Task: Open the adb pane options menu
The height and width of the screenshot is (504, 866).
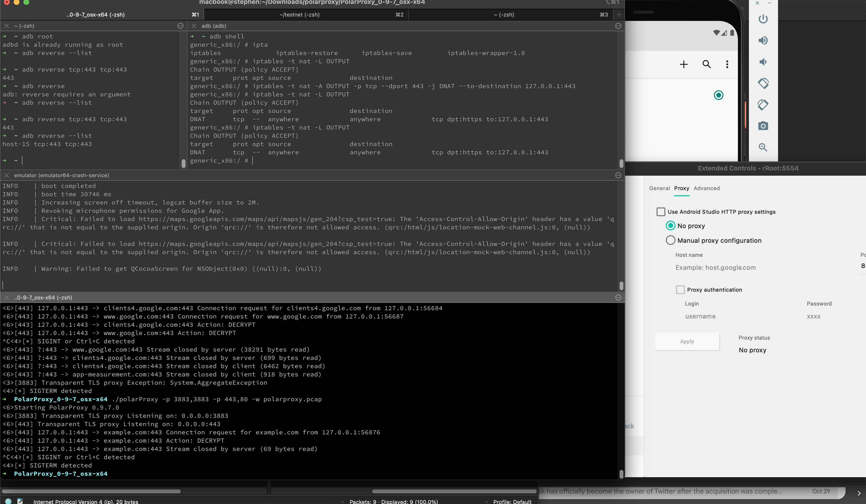Action: 618,26
